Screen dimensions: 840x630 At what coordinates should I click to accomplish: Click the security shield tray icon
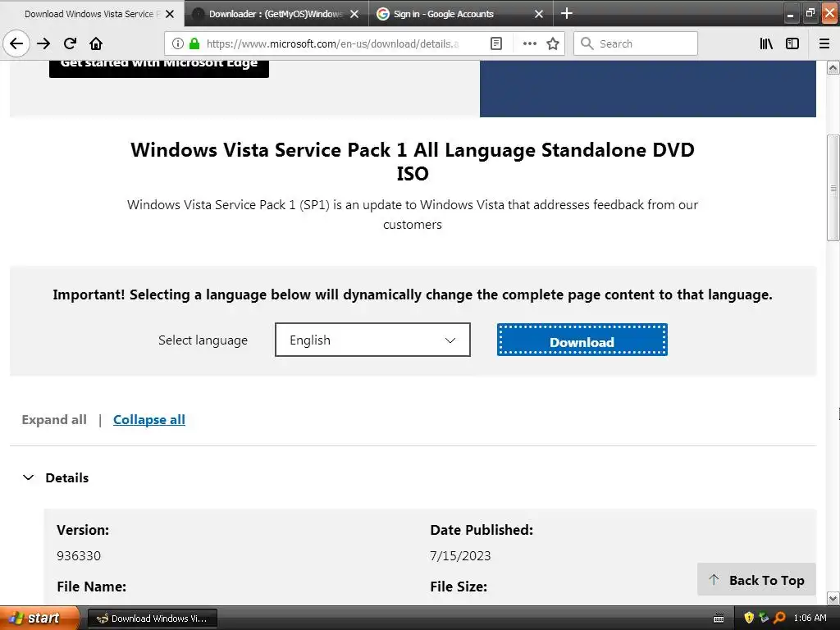click(749, 618)
